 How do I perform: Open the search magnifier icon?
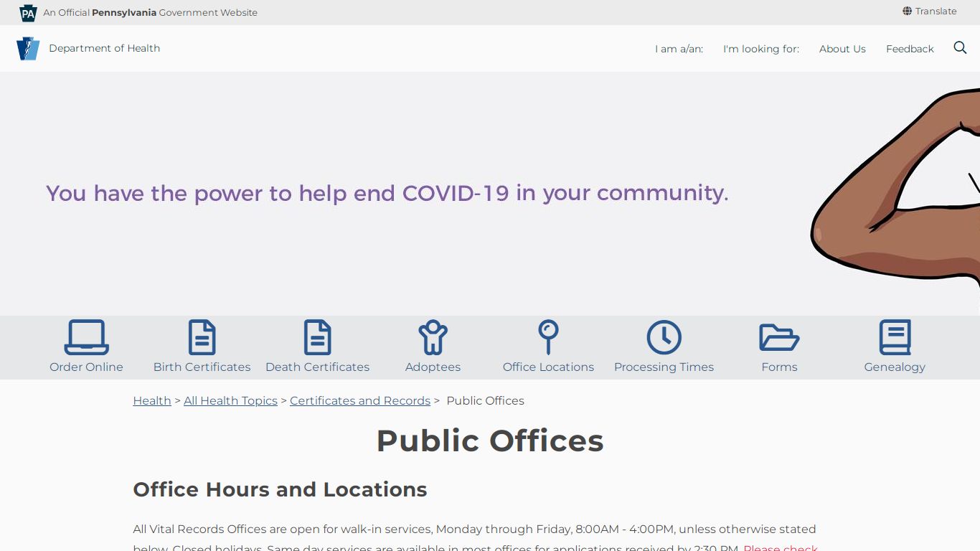[x=960, y=48]
